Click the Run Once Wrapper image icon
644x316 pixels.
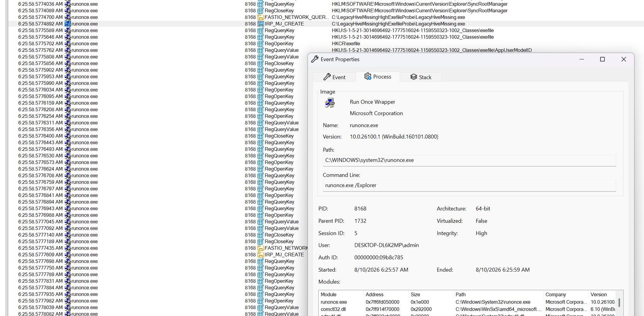(330, 103)
